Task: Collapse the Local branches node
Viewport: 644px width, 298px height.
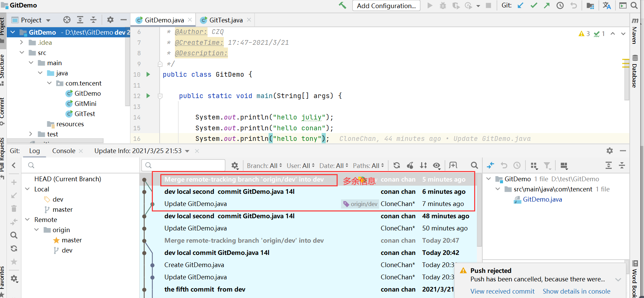Action: pyautogui.click(x=28, y=189)
